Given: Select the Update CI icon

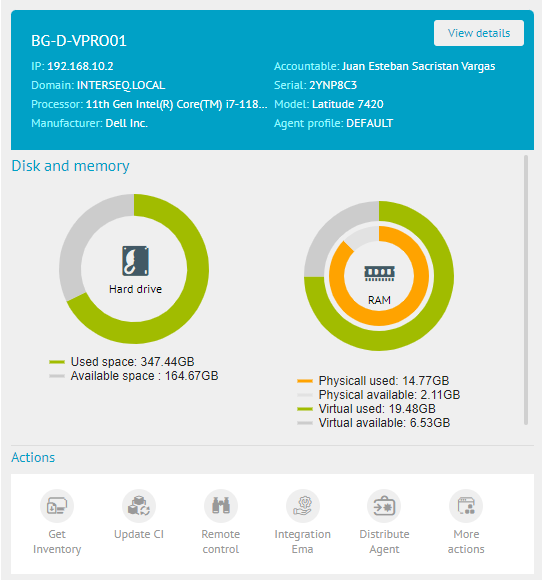Looking at the screenshot, I should tap(139, 506).
